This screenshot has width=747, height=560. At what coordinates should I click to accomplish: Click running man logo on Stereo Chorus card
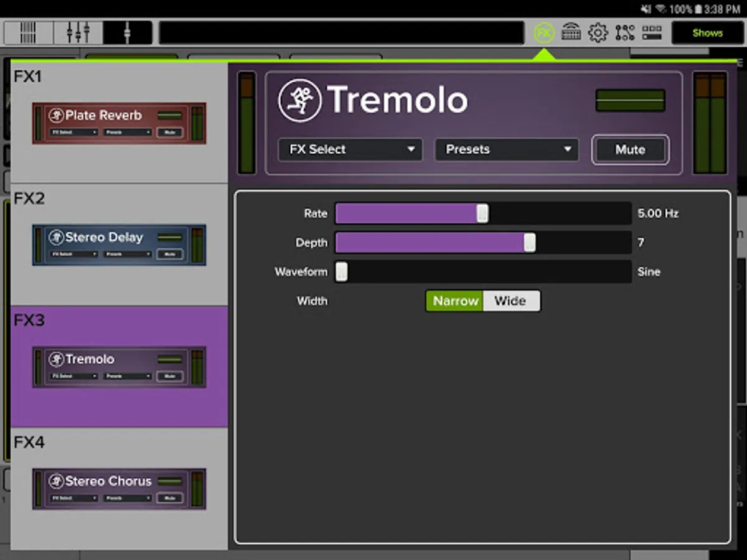point(57,482)
